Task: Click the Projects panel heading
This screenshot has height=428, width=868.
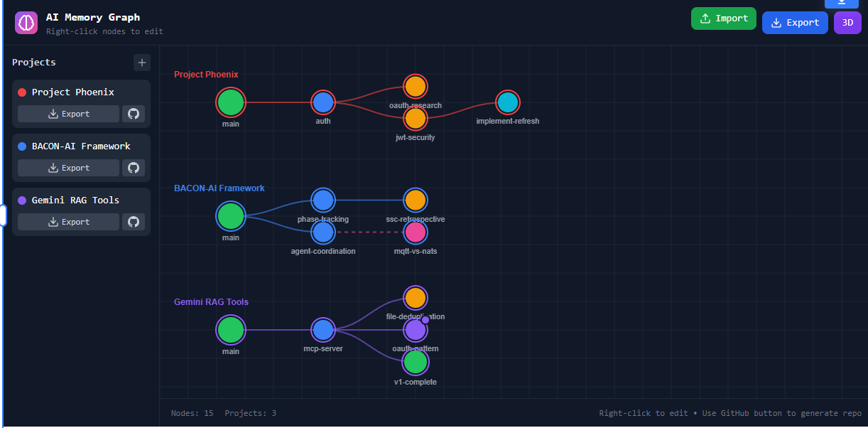Action: (x=34, y=63)
